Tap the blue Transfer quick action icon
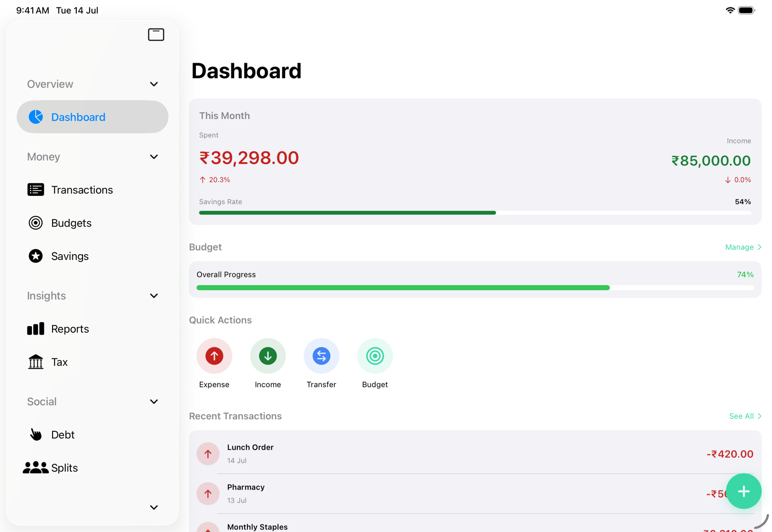Image resolution: width=772 pixels, height=532 pixels. 321,356
